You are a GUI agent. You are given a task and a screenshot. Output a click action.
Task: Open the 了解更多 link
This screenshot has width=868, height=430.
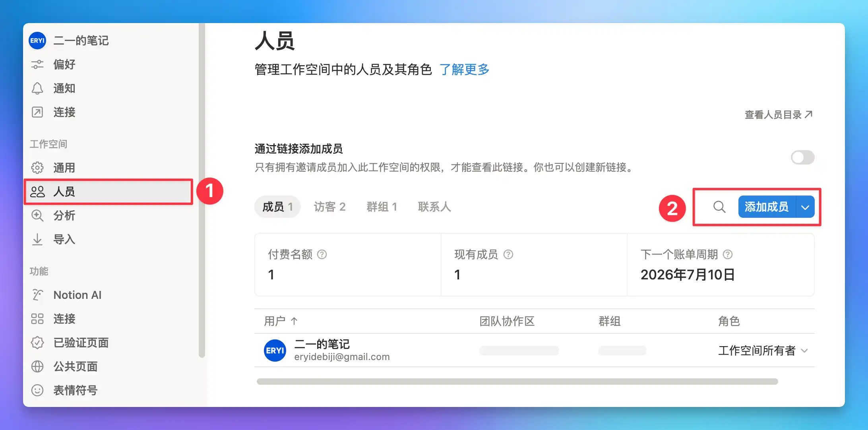(464, 70)
